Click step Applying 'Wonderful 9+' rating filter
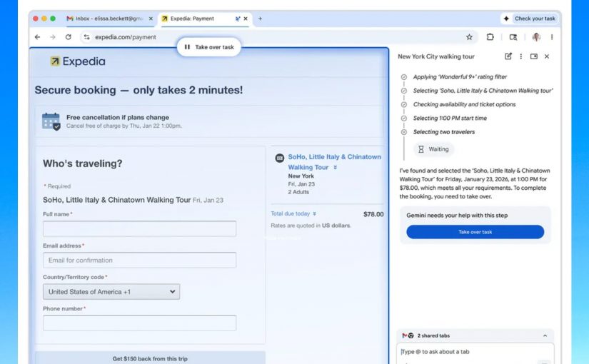Screen dimensions: 589x364 point(460,77)
